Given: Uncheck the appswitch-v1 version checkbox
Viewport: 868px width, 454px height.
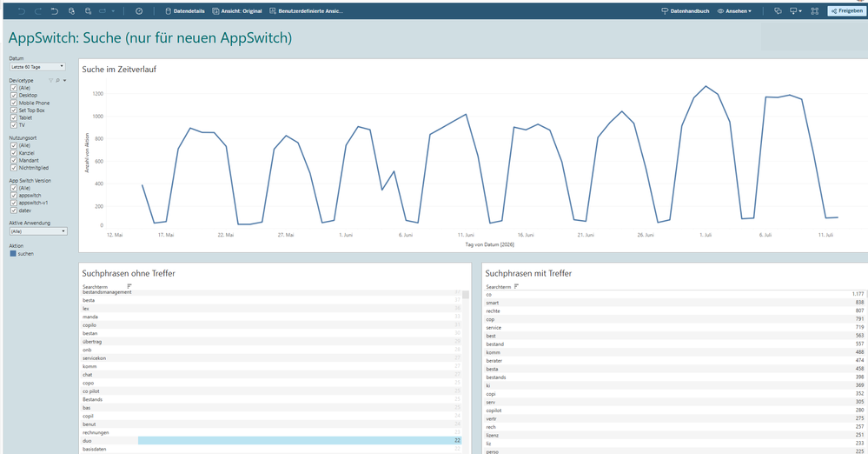Looking at the screenshot, I should [x=14, y=203].
